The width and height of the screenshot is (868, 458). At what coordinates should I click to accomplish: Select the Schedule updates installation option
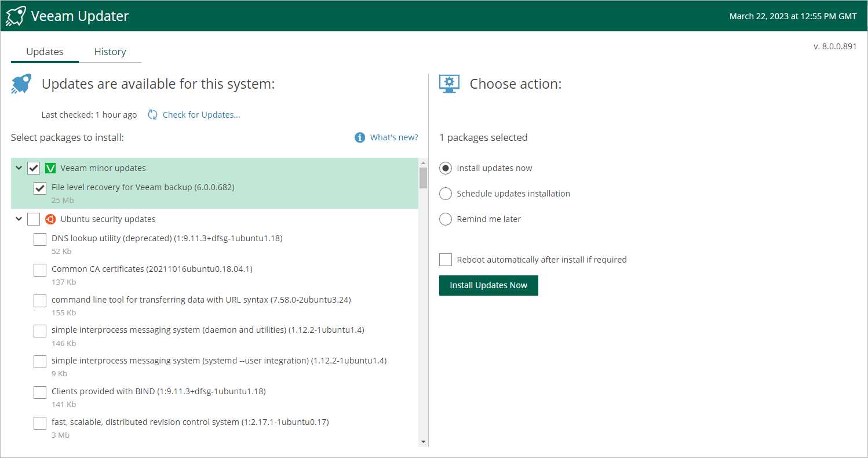tap(446, 194)
